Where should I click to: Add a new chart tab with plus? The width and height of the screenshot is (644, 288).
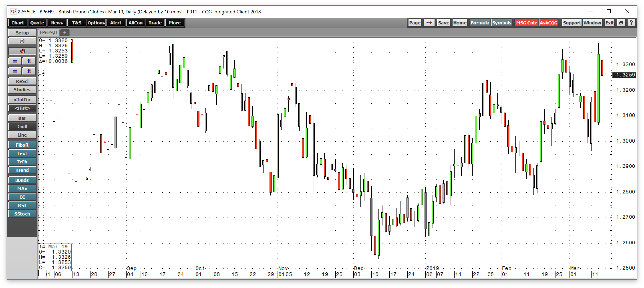point(64,32)
